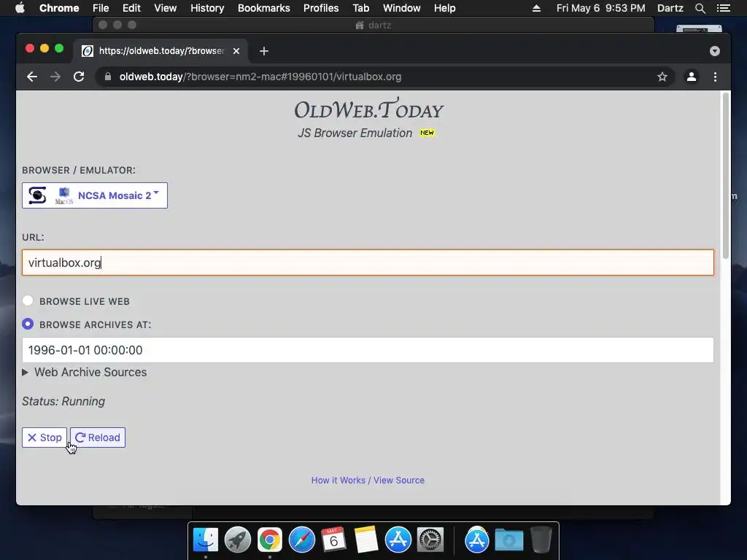Screen dimensions: 747x560
Task: Click the archive date field 1996-01-01
Action: pyautogui.click(x=368, y=350)
